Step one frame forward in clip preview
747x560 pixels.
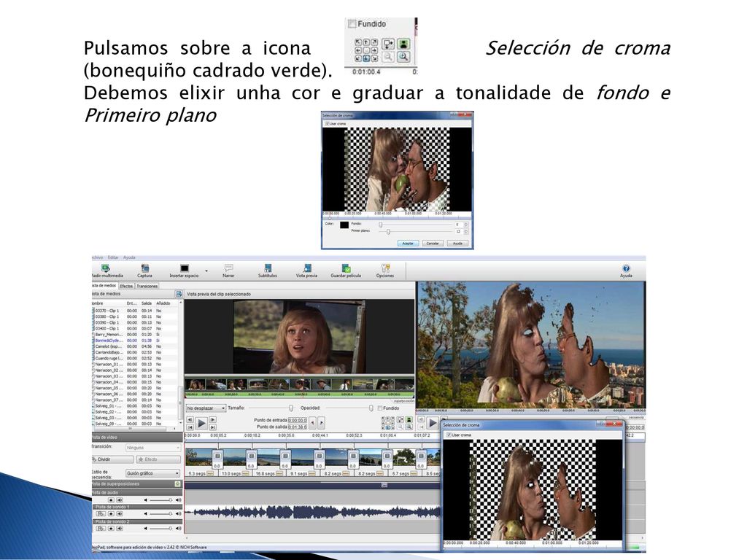pyautogui.click(x=212, y=419)
